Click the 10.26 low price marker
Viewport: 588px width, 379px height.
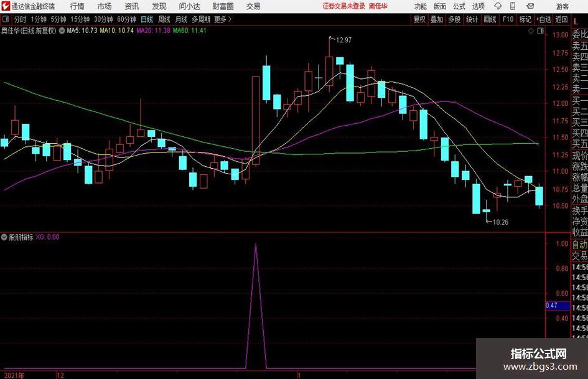point(500,222)
